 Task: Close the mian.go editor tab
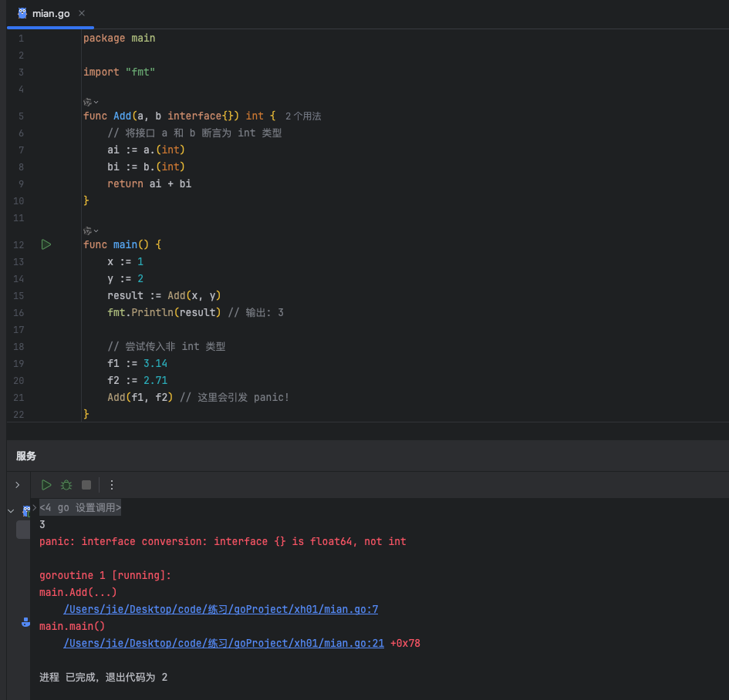coord(82,13)
